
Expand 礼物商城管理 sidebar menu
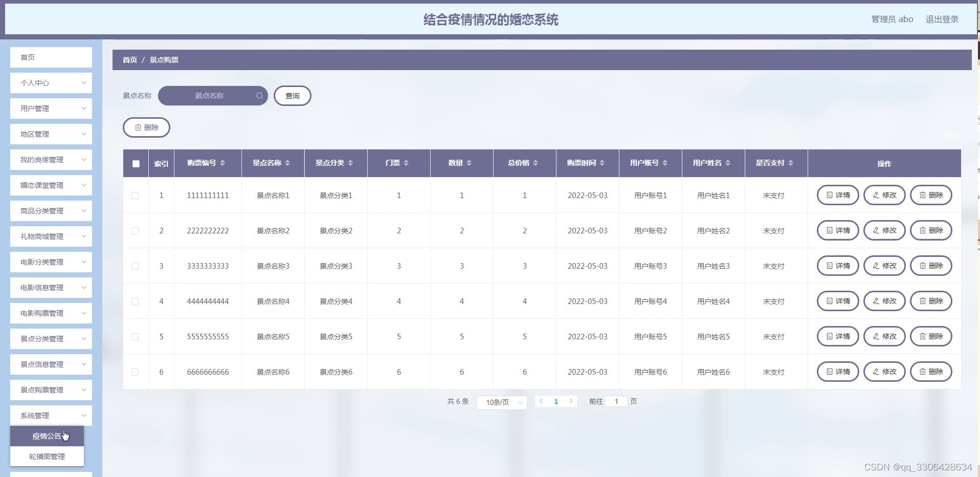pos(51,236)
